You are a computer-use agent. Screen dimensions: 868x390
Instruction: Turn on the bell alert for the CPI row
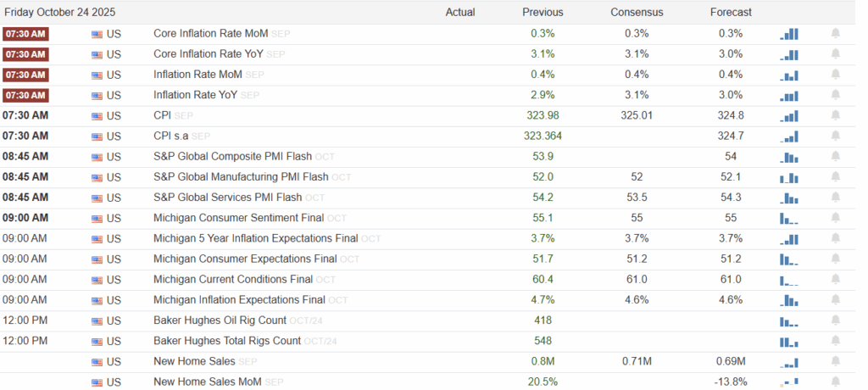pyautogui.click(x=836, y=115)
